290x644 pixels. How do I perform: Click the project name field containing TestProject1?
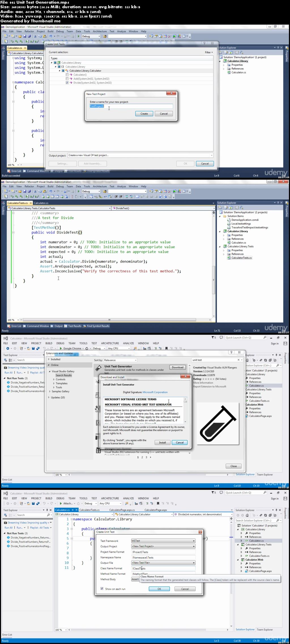(131, 106)
